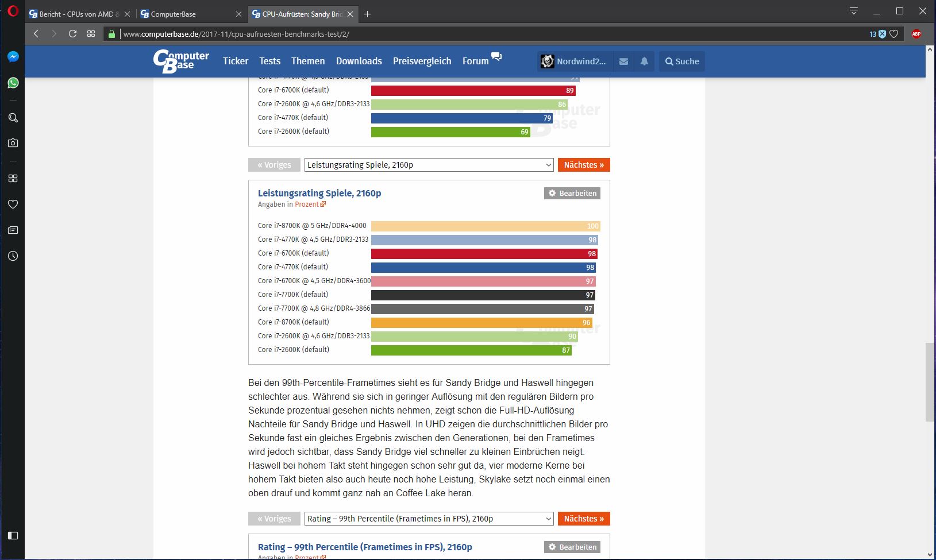This screenshot has width=936, height=560.
Task: Open Facebook Messenger in Opera sidebar
Action: (13, 57)
